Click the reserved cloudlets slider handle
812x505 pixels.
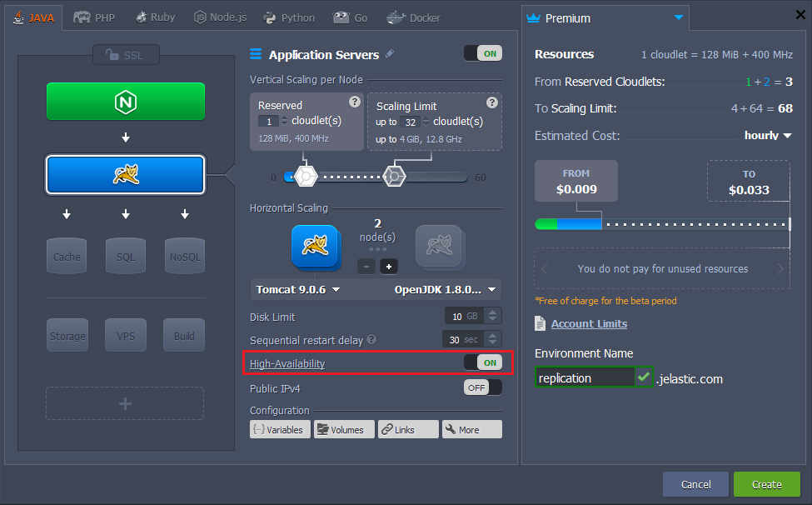306,177
